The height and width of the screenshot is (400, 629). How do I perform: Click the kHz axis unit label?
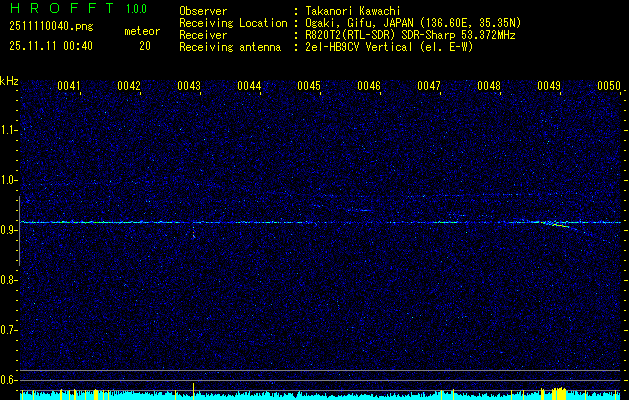click(9, 80)
